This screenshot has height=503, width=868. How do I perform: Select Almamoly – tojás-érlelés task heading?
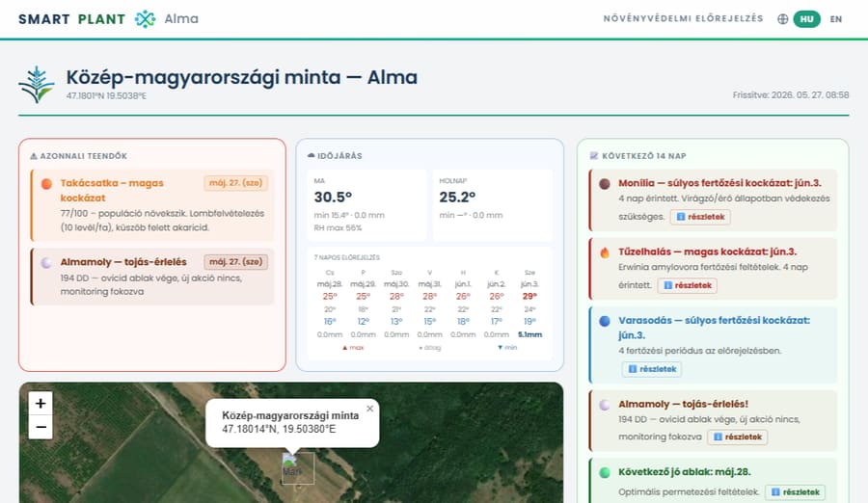click(123, 262)
